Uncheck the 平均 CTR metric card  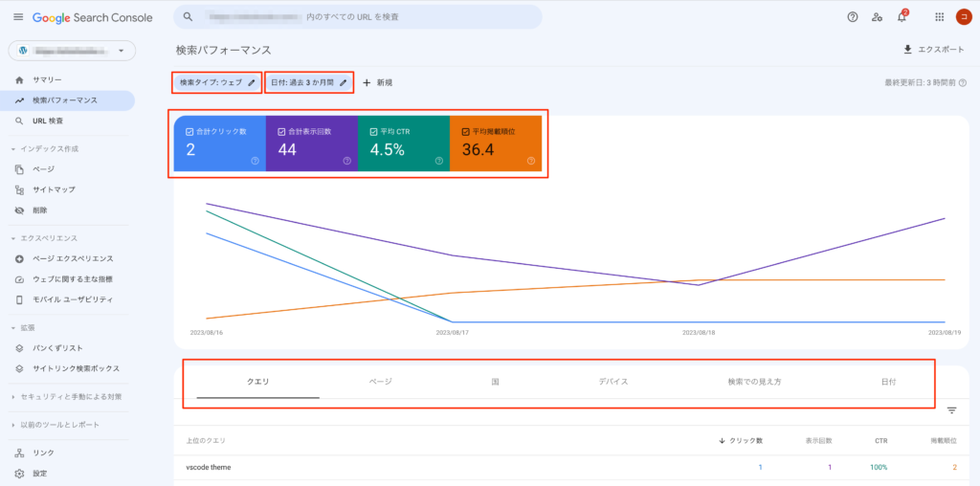click(x=404, y=144)
